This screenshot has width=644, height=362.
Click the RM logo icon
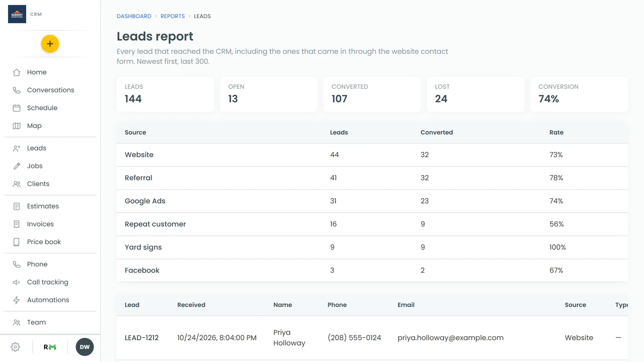50,347
